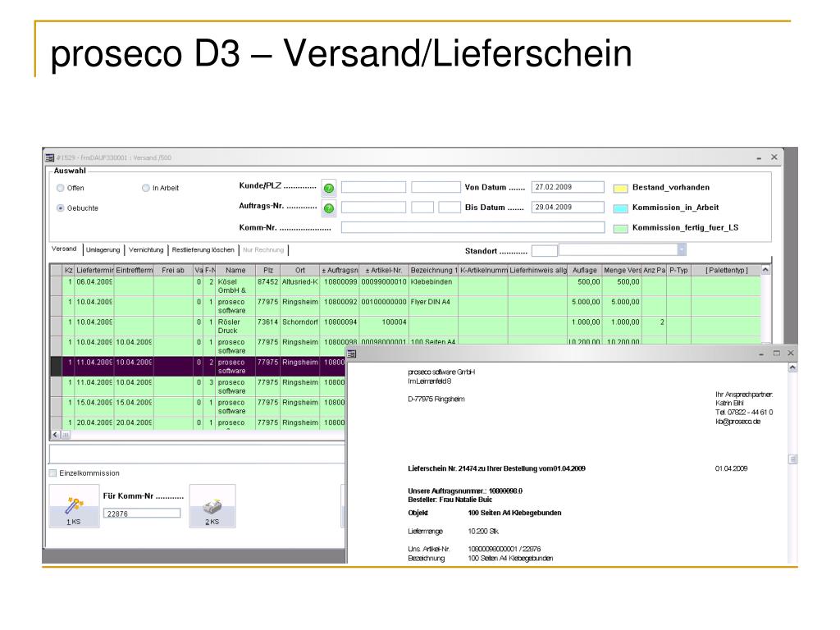Click the PLZ 73614 cell

pos(268,326)
